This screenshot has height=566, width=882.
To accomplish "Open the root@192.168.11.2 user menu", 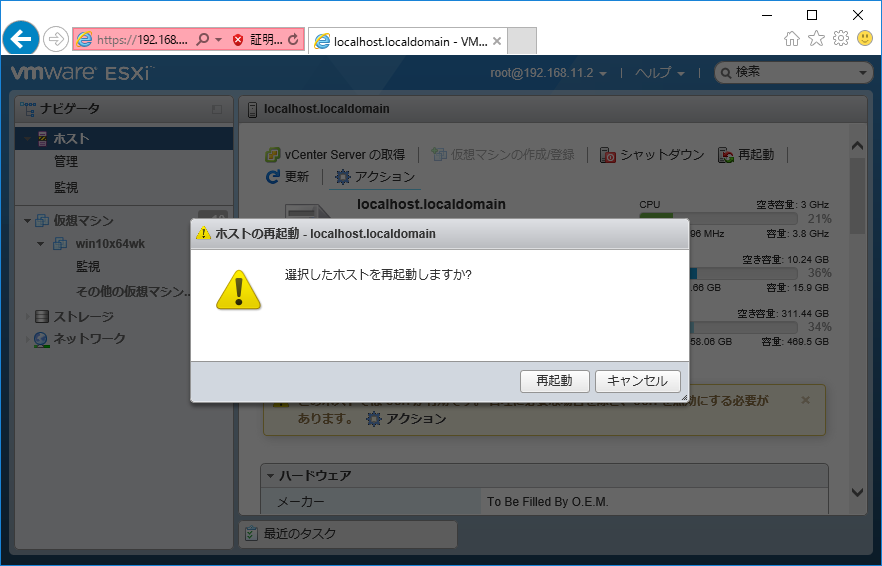I will [x=548, y=73].
